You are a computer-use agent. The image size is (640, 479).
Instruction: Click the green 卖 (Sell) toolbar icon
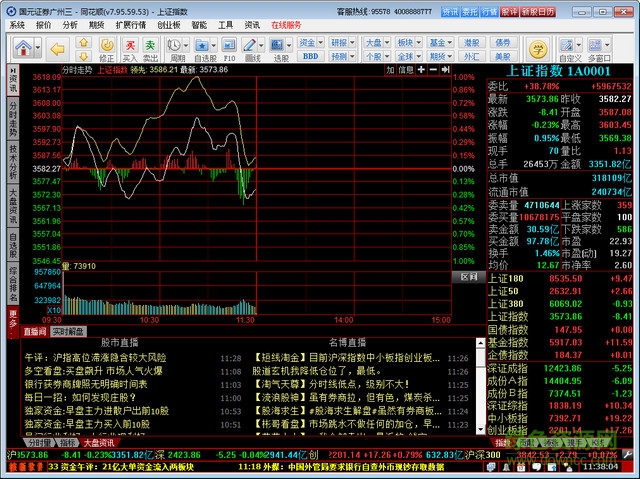point(150,48)
